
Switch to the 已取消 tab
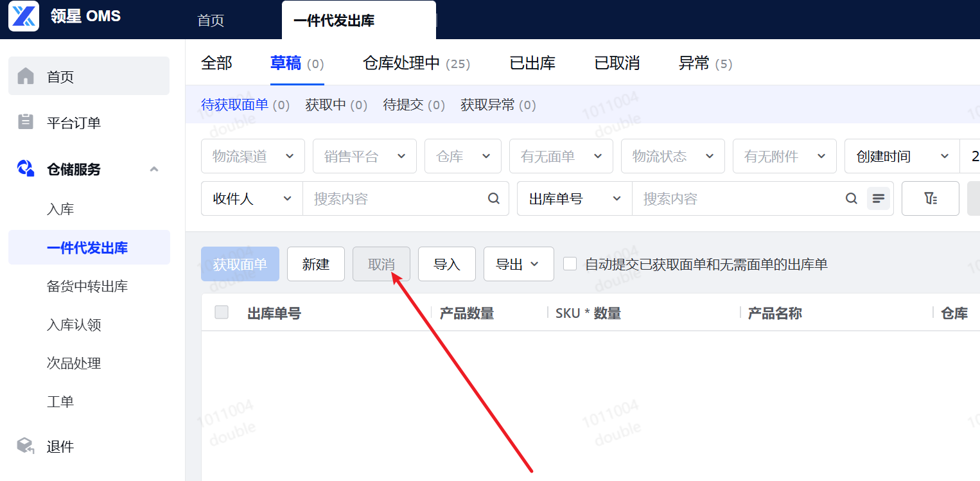click(x=617, y=63)
